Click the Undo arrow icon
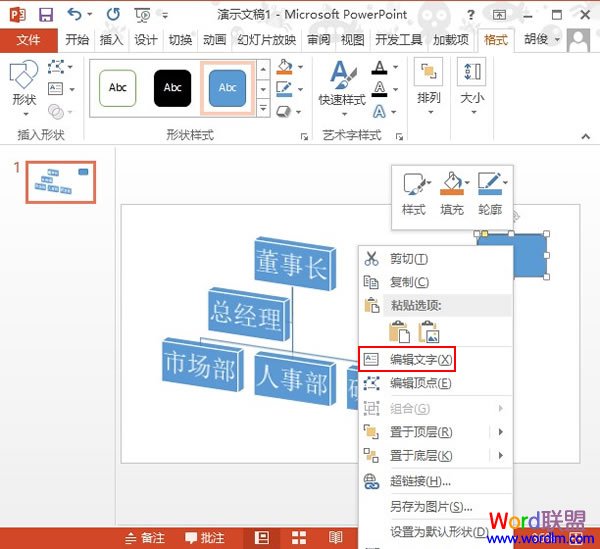The image size is (600, 549). 74,15
